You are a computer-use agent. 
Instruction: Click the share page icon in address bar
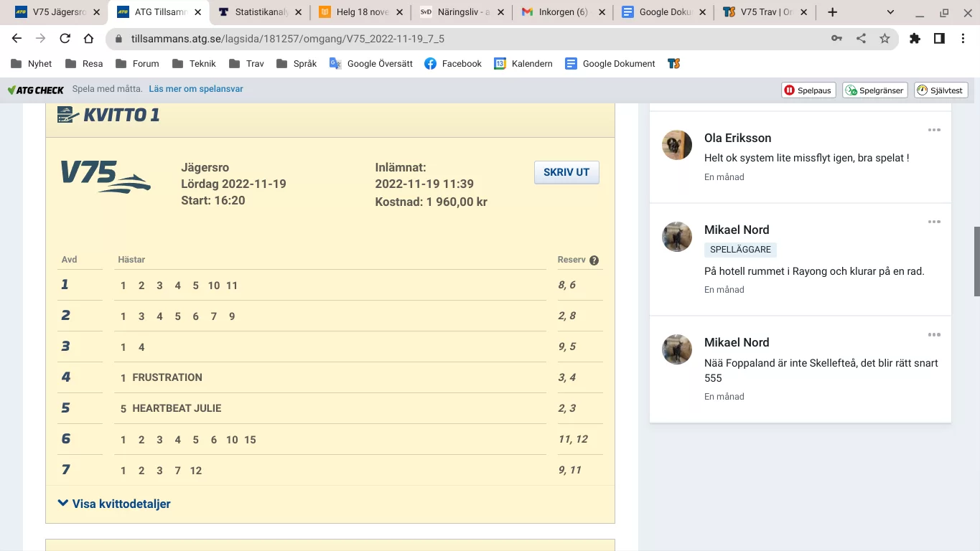coord(861,39)
